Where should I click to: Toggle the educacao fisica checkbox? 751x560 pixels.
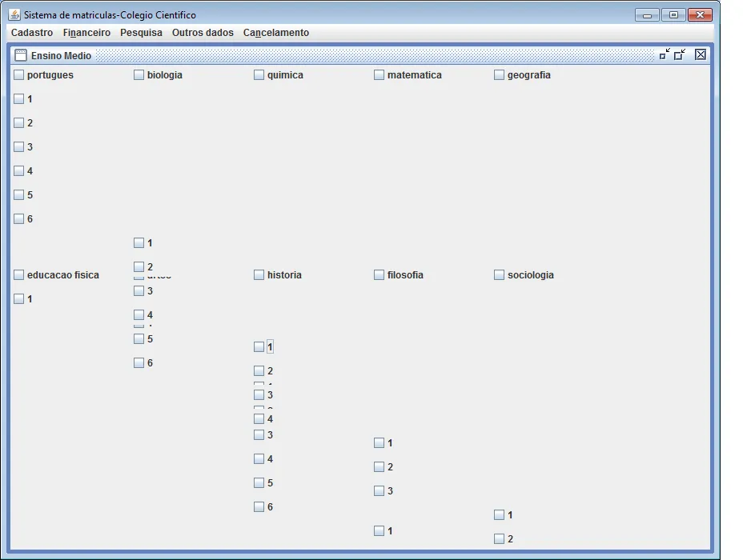click(x=18, y=274)
